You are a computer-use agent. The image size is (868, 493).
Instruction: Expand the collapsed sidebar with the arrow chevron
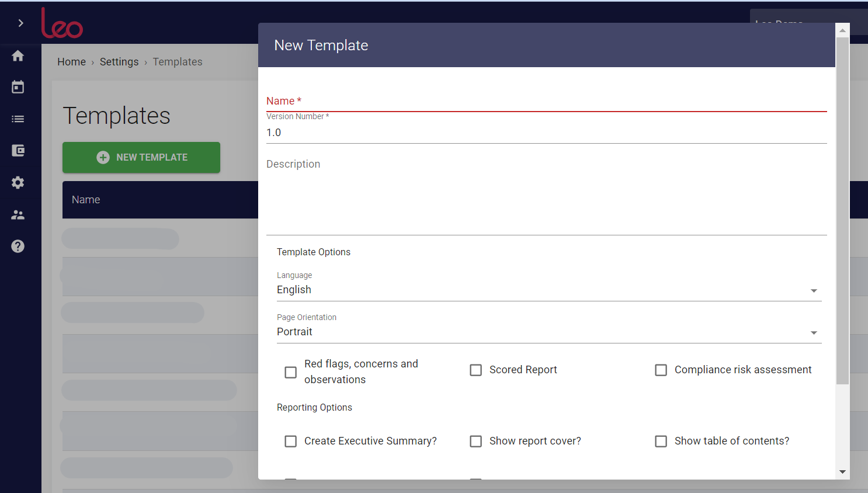coord(20,23)
